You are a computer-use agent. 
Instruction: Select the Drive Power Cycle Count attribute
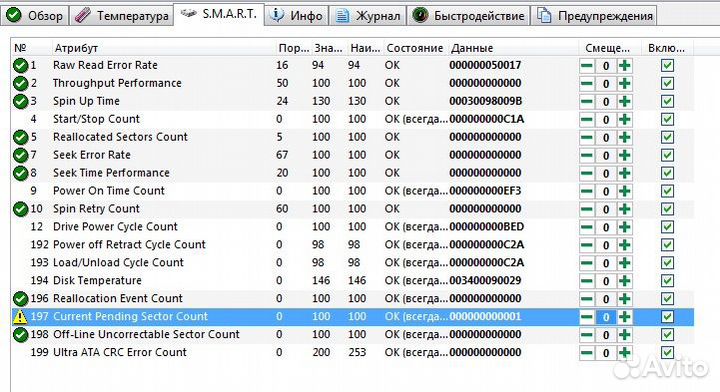coord(352,227)
